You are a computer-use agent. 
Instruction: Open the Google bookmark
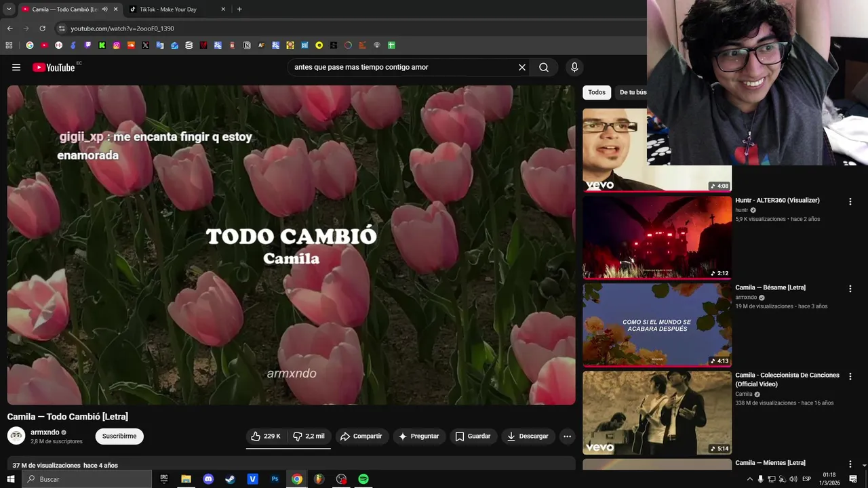pyautogui.click(x=29, y=45)
